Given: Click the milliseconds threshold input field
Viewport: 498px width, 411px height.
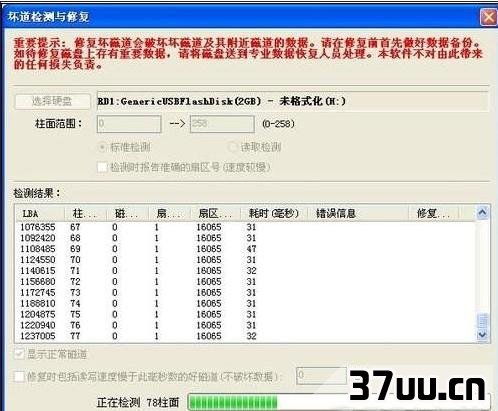Looking at the screenshot, I should (x=321, y=376).
